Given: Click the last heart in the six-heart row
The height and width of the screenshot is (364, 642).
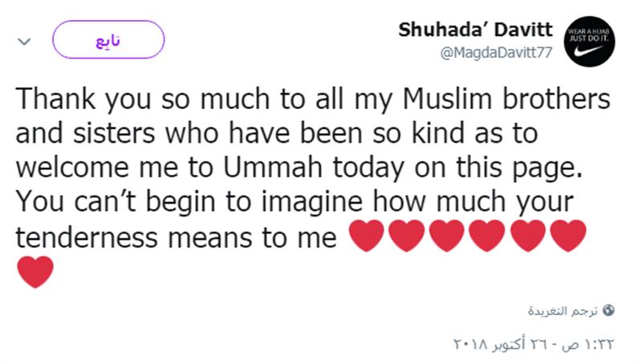Looking at the screenshot, I should (568, 235).
